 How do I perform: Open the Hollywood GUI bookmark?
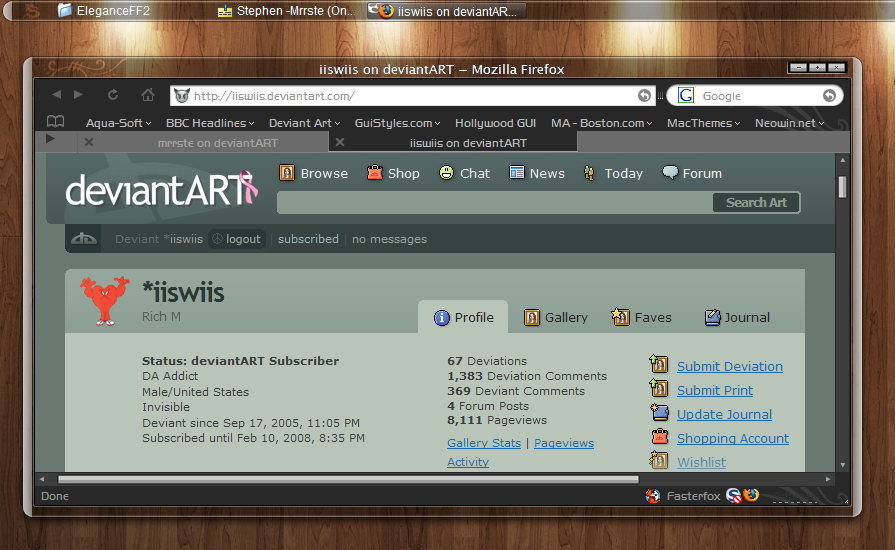tap(495, 123)
